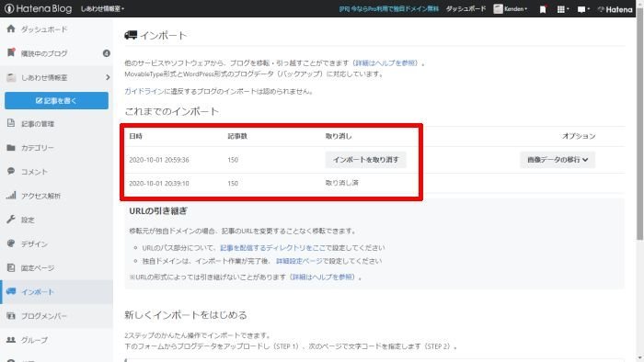
Task: Click the folder icon beside カテゴリー
Action: [11, 148]
